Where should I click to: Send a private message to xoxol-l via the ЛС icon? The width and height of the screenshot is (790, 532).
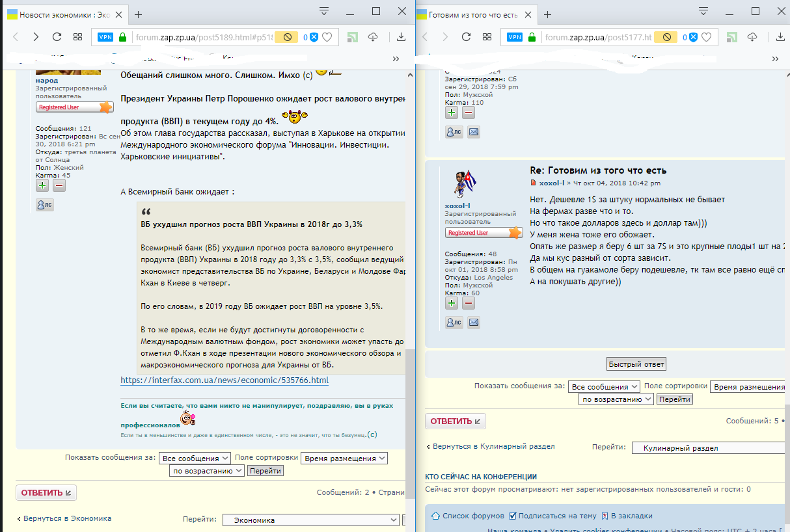(x=454, y=322)
